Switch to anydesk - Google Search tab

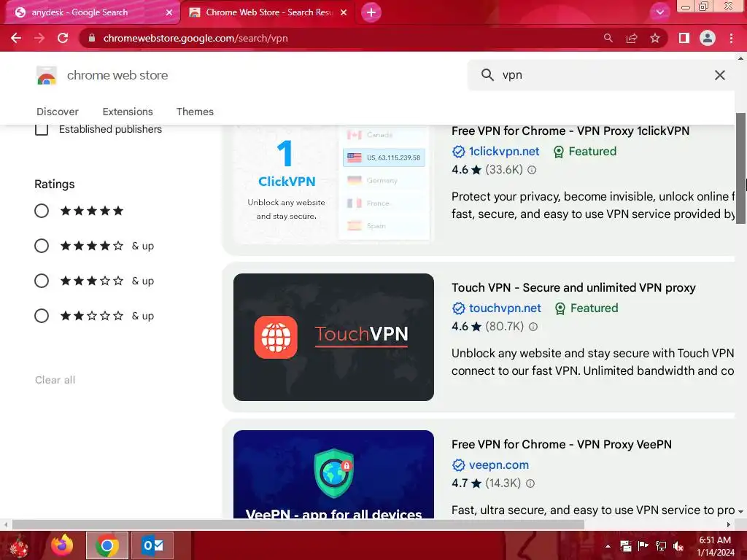[80, 12]
